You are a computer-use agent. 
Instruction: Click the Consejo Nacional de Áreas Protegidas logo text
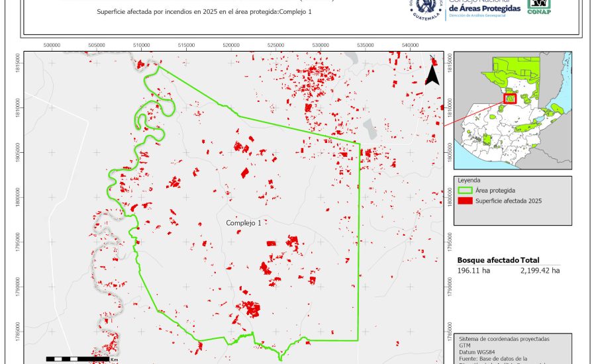click(483, 8)
